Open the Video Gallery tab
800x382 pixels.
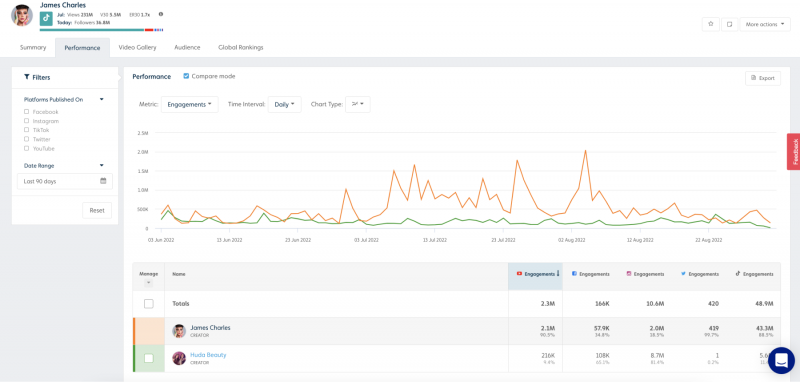(137, 47)
